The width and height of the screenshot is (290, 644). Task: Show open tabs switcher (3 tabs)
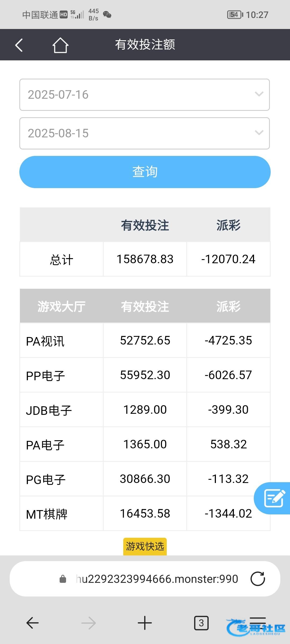point(201,623)
